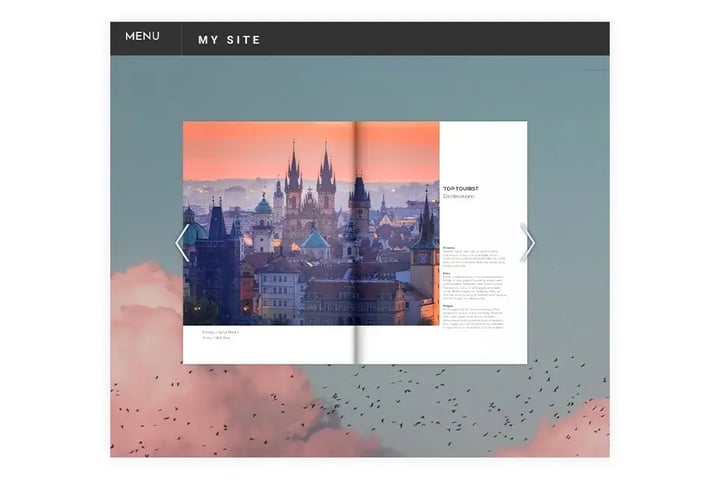This screenshot has width=720, height=480.
Task: Click the photo caption below cityscape image
Action: [x=220, y=335]
